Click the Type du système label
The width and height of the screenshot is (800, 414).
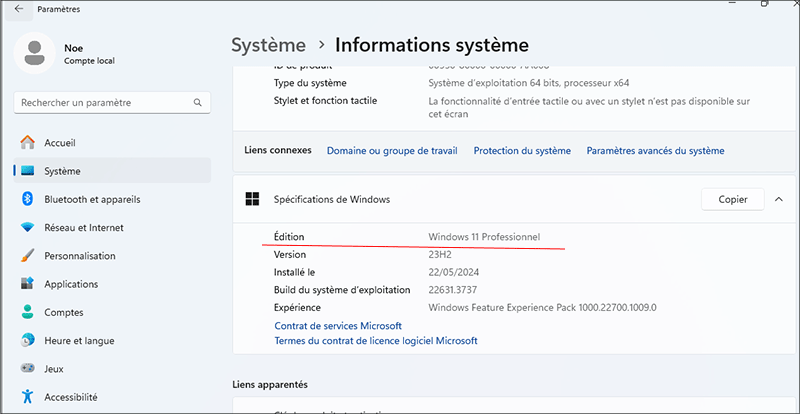click(310, 83)
